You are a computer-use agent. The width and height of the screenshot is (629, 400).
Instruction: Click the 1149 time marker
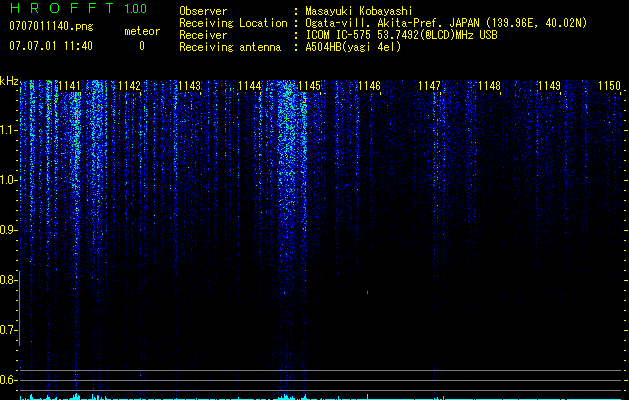(x=549, y=86)
